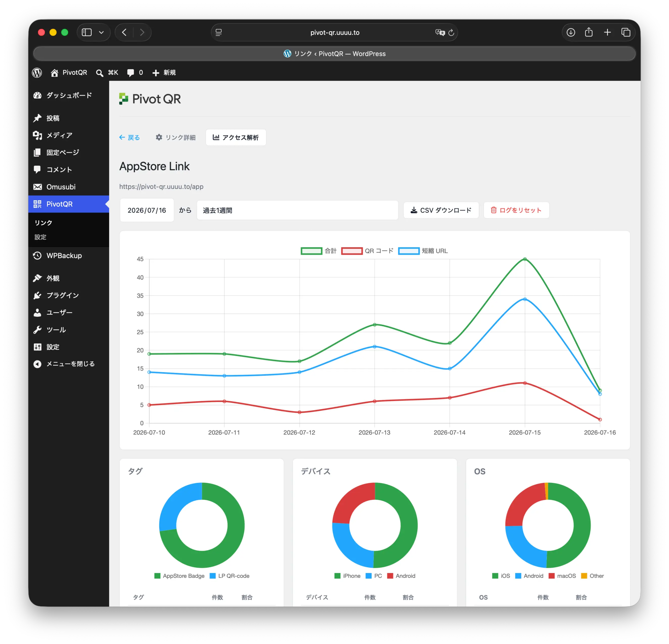Toggle PC in デバイス chart legend
The height and width of the screenshot is (644, 669).
pyautogui.click(x=374, y=576)
